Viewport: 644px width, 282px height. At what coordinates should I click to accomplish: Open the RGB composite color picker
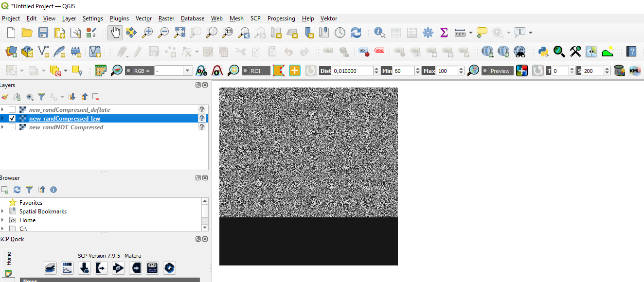click(x=522, y=70)
